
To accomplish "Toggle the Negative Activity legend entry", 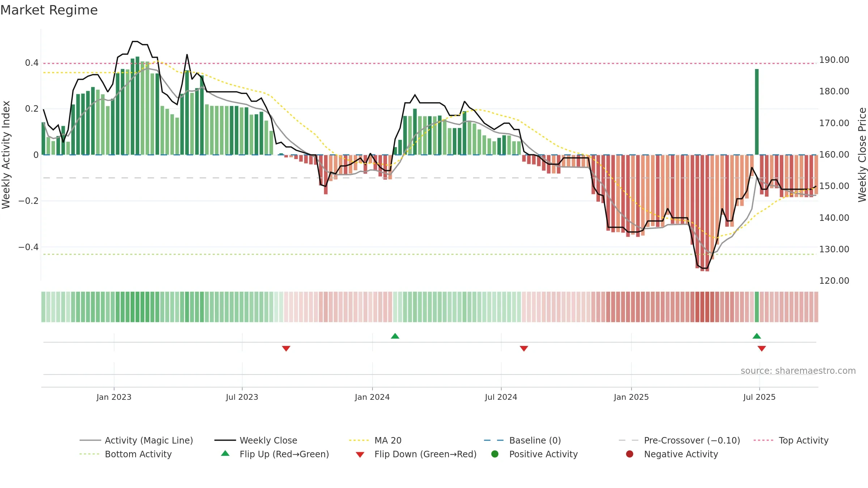I will (x=672, y=454).
